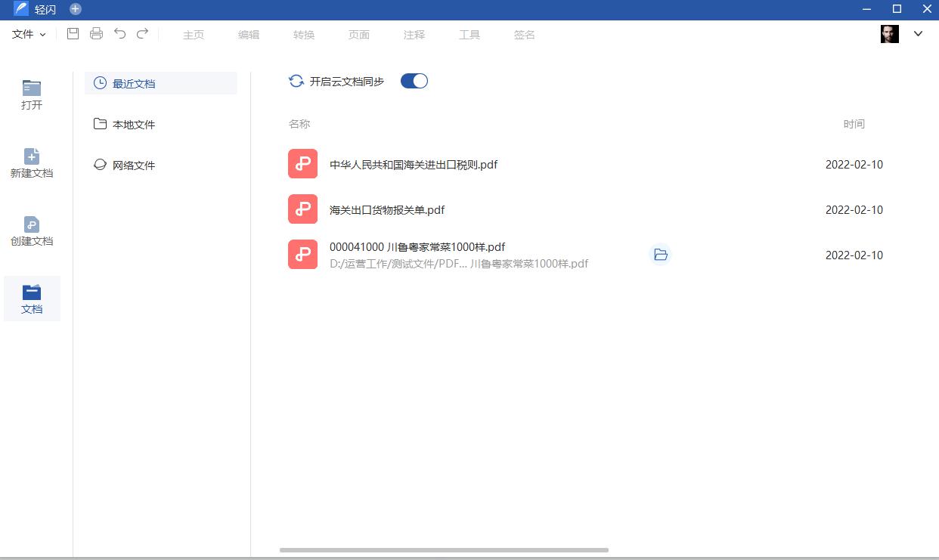
Task: Click the cloud sync refresh icon
Action: [296, 82]
